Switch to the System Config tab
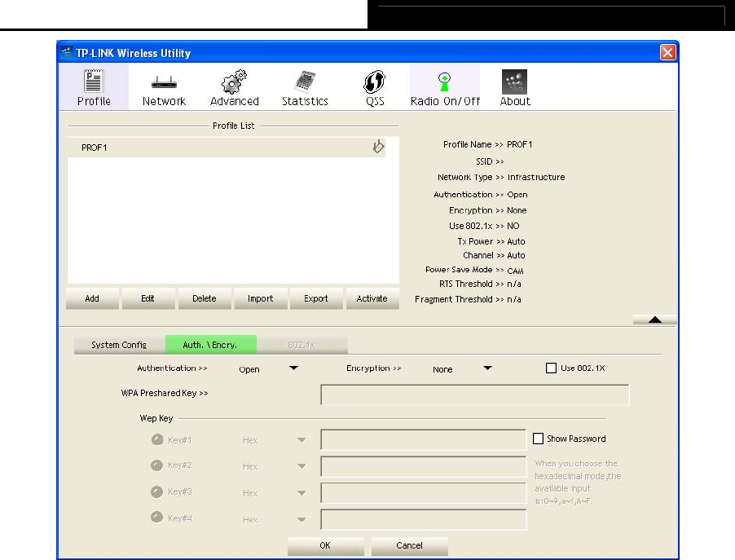 [119, 345]
